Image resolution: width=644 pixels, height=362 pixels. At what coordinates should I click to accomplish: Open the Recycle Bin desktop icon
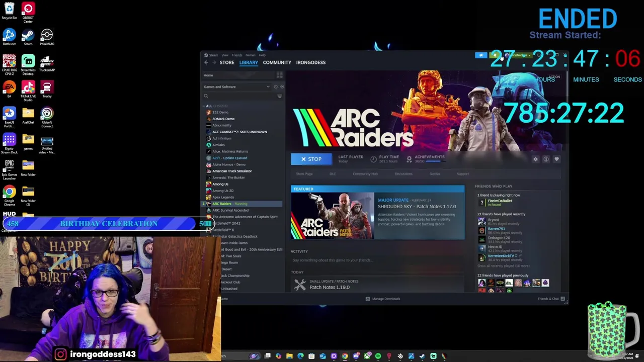pyautogui.click(x=9, y=11)
